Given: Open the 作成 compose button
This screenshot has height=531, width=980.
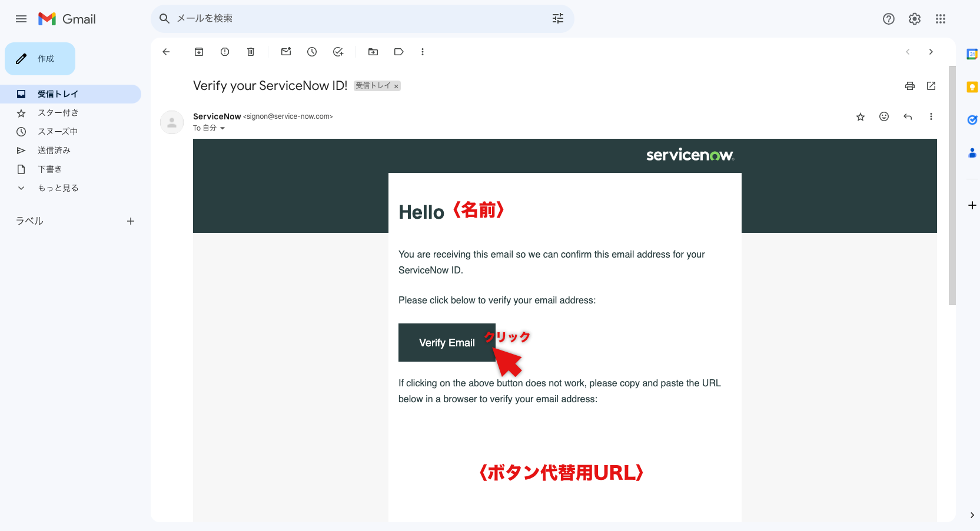Looking at the screenshot, I should (39, 58).
